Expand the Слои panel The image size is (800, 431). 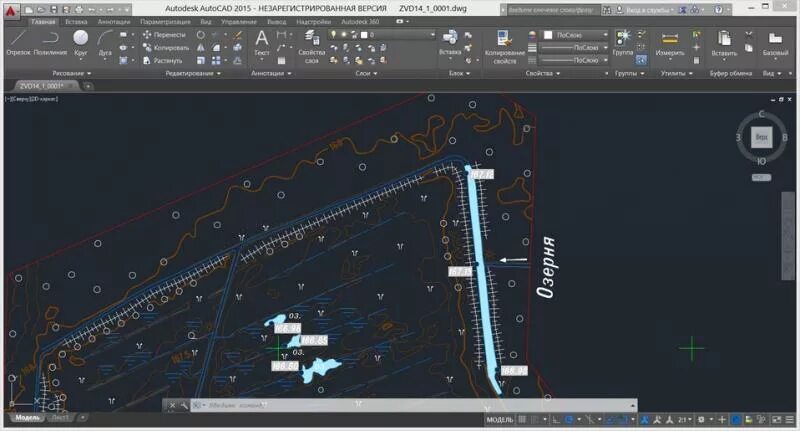tap(366, 73)
